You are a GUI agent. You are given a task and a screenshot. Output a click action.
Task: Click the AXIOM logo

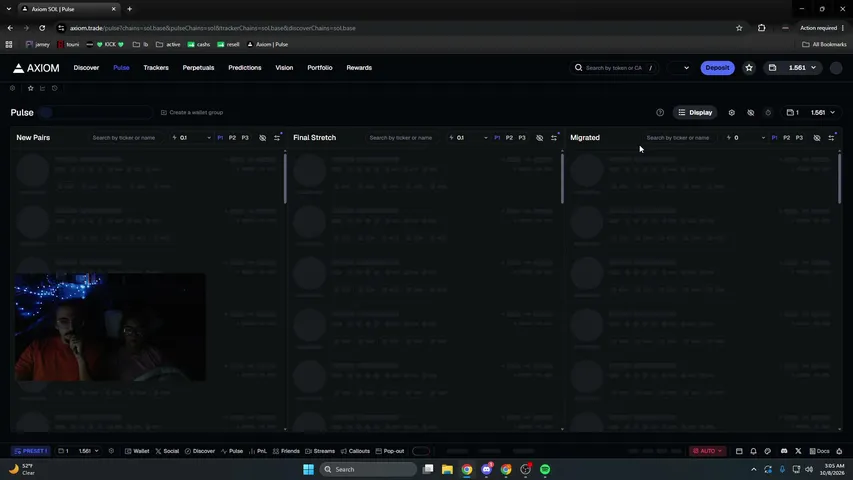[x=36, y=68]
